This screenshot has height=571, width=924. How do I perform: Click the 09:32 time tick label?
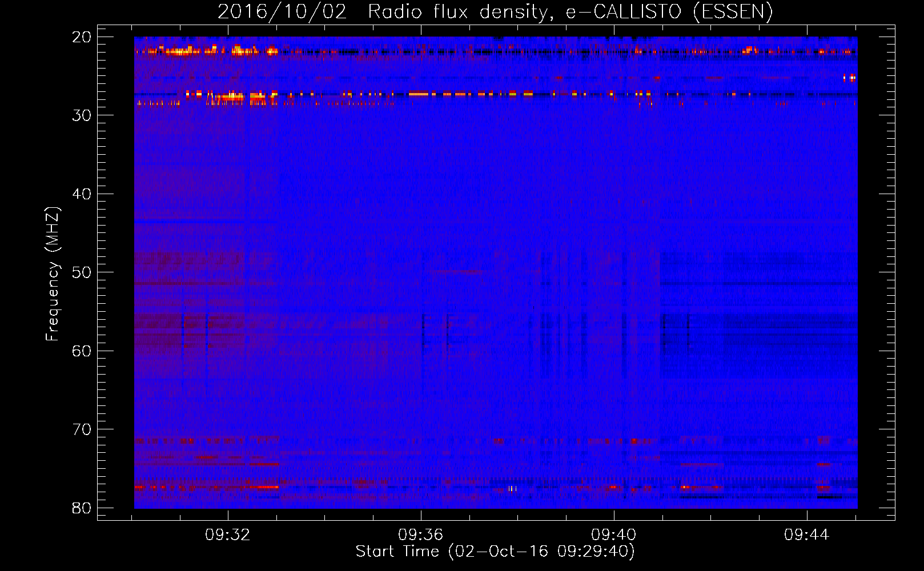[228, 535]
